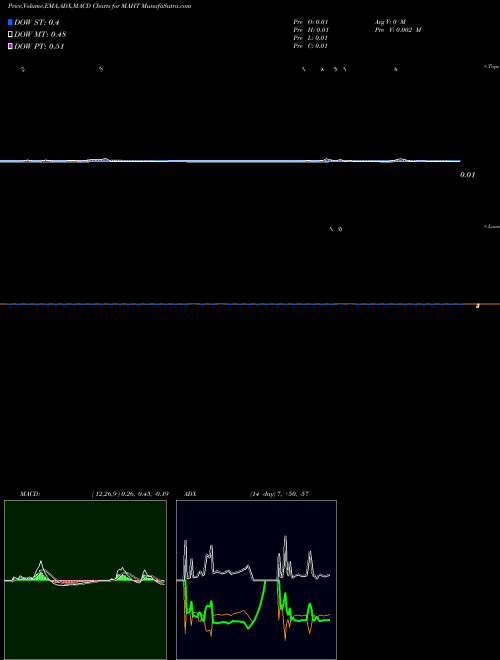Open the ADX indicator chart panel
This screenshot has width=500, height=660.
256,580
